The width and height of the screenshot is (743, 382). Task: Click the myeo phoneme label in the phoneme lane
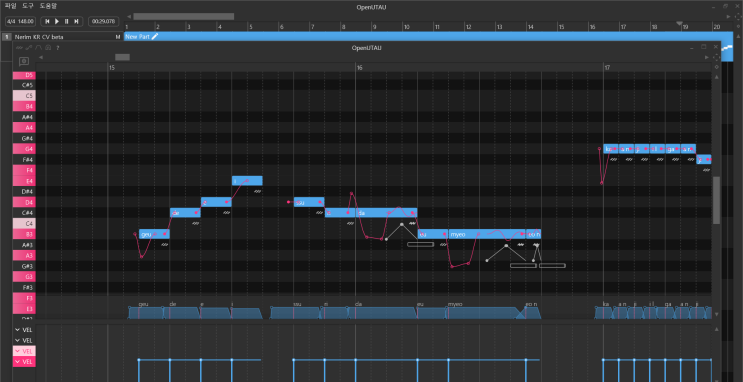[455, 304]
